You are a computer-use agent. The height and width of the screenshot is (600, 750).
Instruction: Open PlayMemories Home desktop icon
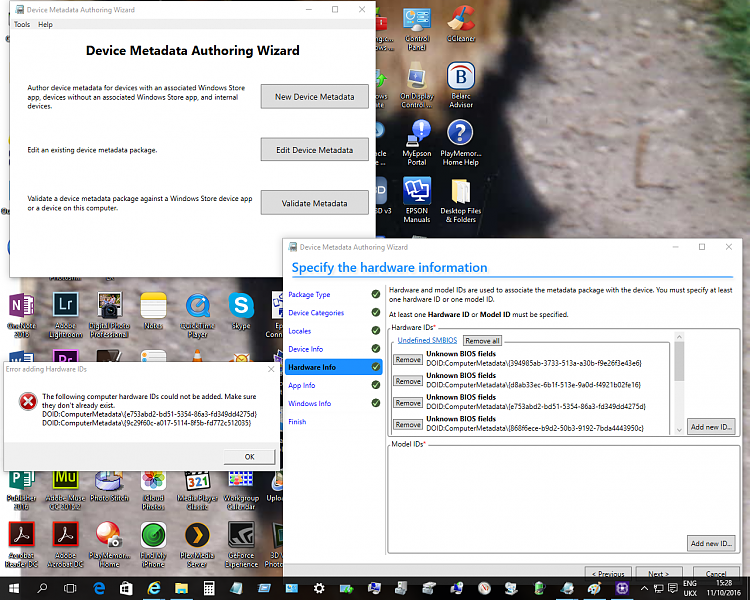[x=109, y=545]
